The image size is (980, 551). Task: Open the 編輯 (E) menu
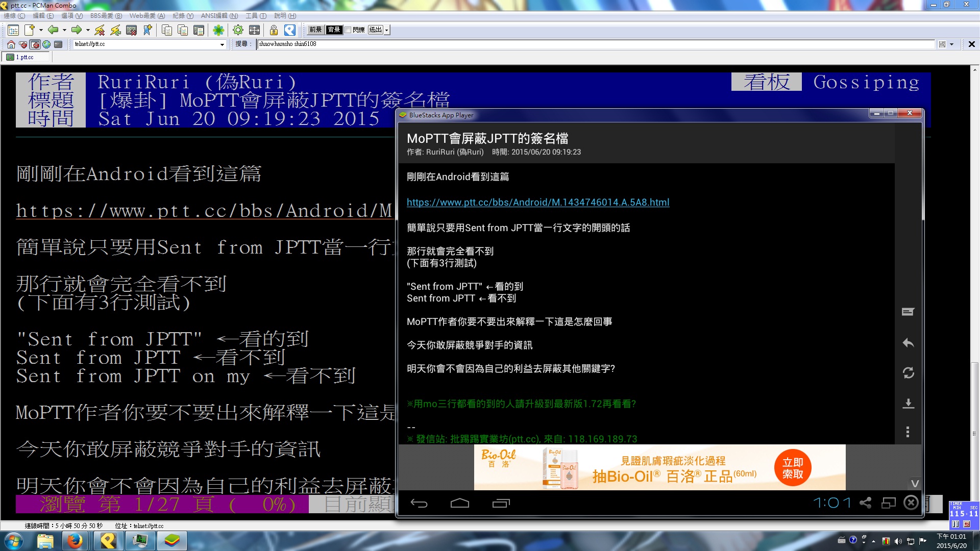pos(43,16)
